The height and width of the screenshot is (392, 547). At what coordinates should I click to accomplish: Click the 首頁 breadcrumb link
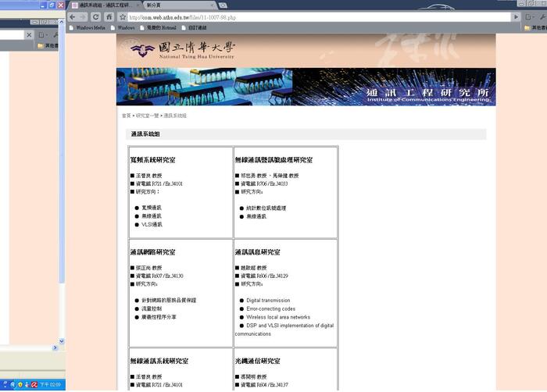(x=127, y=116)
